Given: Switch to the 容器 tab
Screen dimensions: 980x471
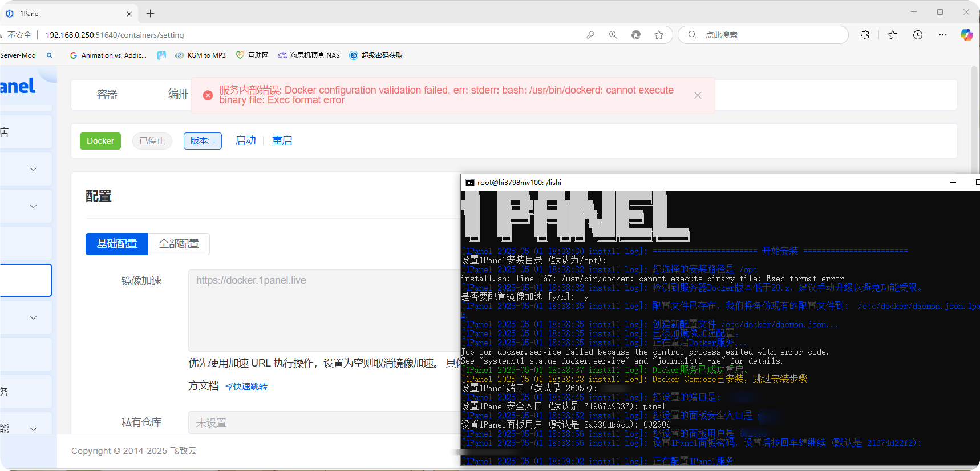Looking at the screenshot, I should (x=107, y=94).
